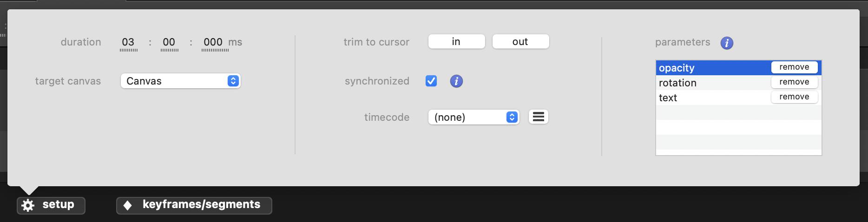Click the duration milliseconds field
Viewport: 868px width, 222px height.
pyautogui.click(x=213, y=42)
